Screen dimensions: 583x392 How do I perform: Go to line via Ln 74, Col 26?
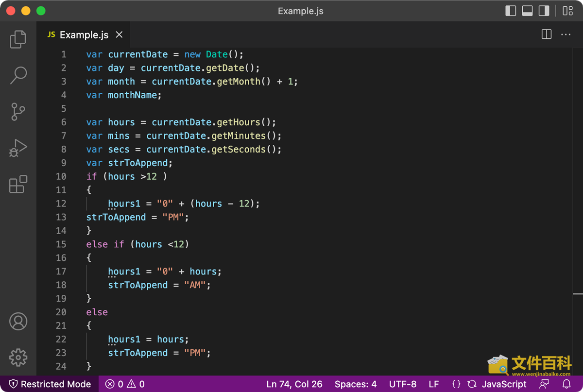(294, 384)
